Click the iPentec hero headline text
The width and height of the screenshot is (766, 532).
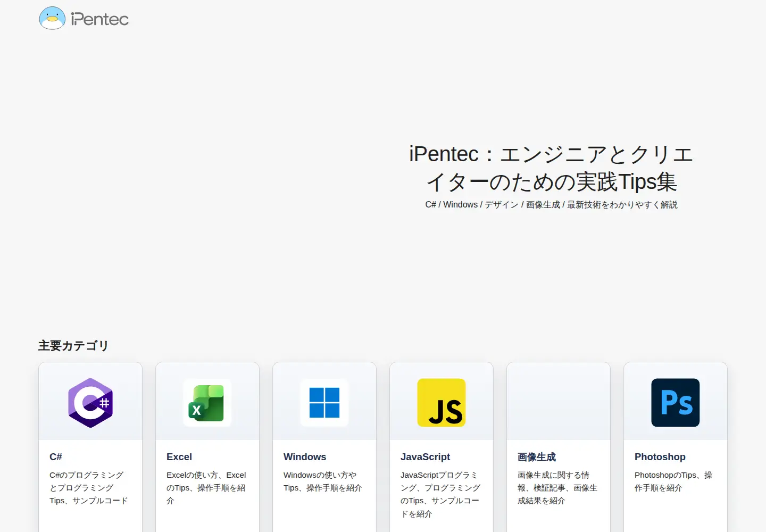(551, 168)
